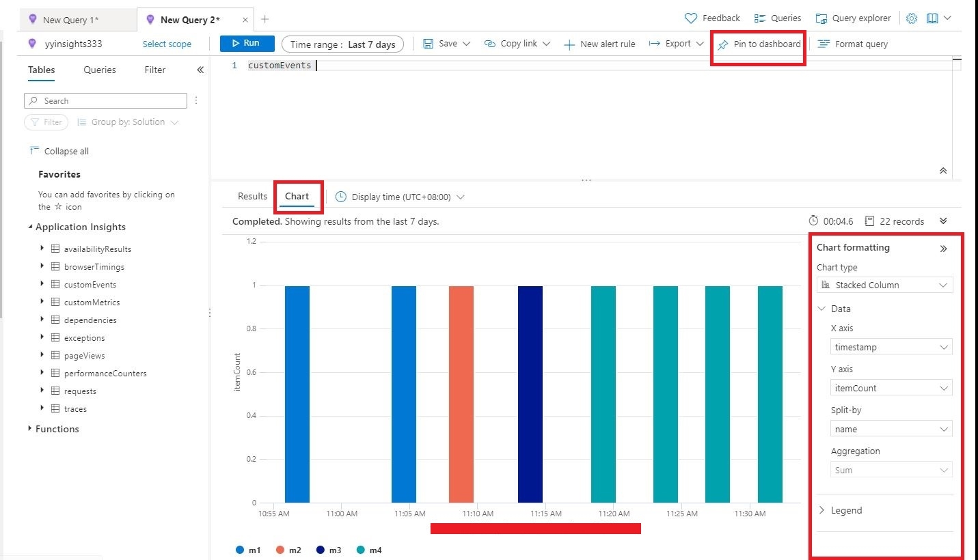
Task: Click Collapse all in the tables tree
Action: click(59, 151)
